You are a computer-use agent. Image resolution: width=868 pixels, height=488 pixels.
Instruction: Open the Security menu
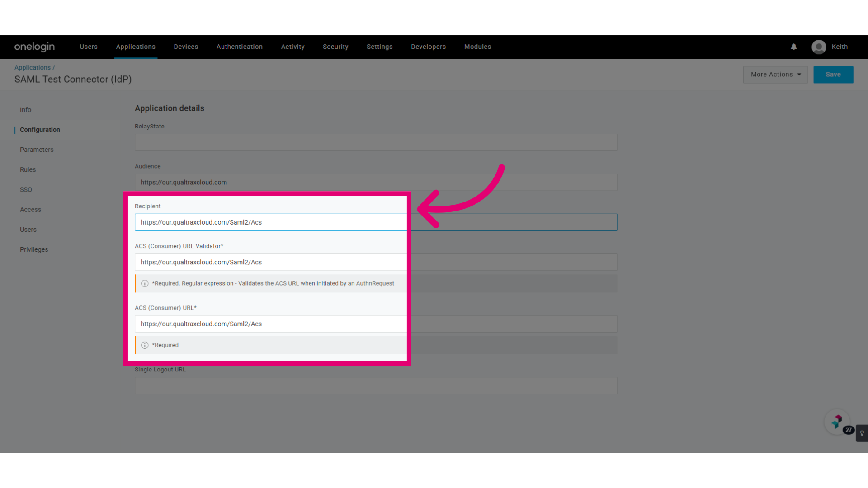pyautogui.click(x=335, y=47)
